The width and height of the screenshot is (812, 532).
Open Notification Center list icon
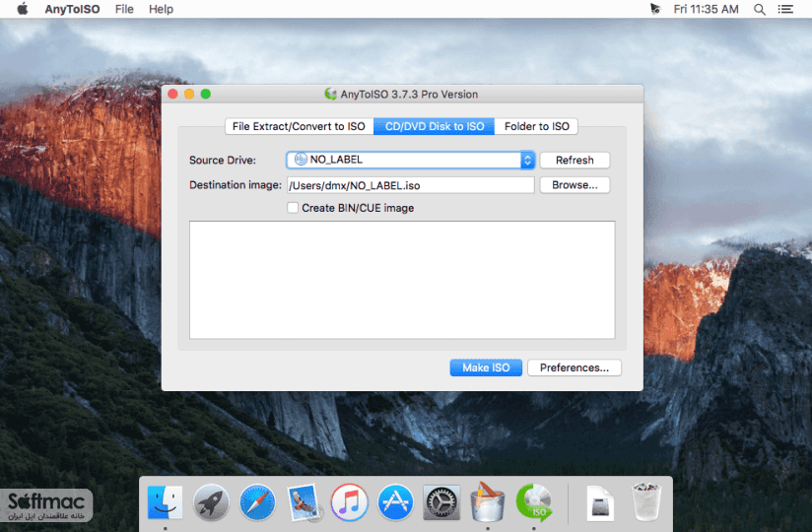[x=785, y=9]
